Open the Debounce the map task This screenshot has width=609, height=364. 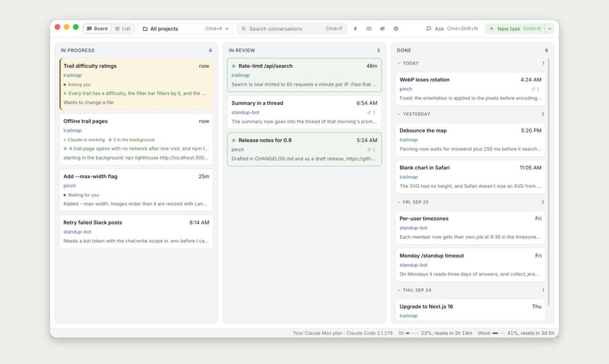(470, 139)
